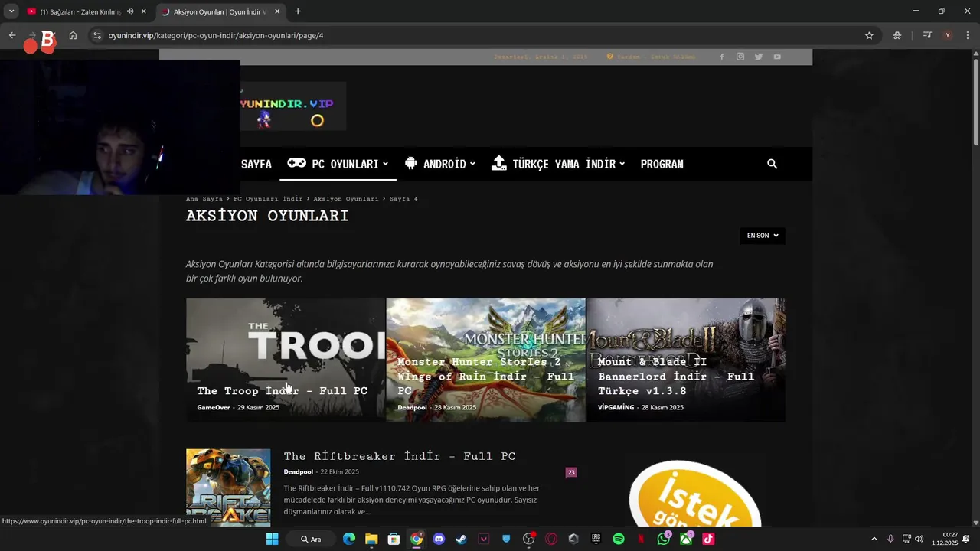
Task: Close the Bağzılan YouTube tab
Action: point(143,11)
